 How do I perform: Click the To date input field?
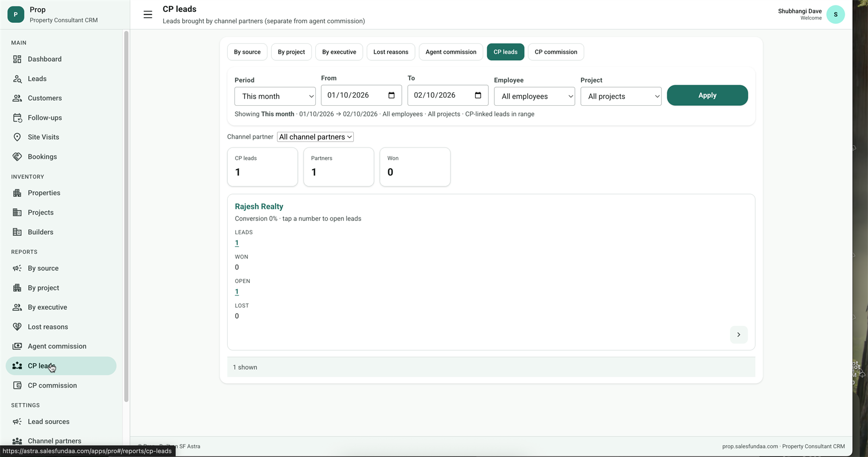point(448,95)
